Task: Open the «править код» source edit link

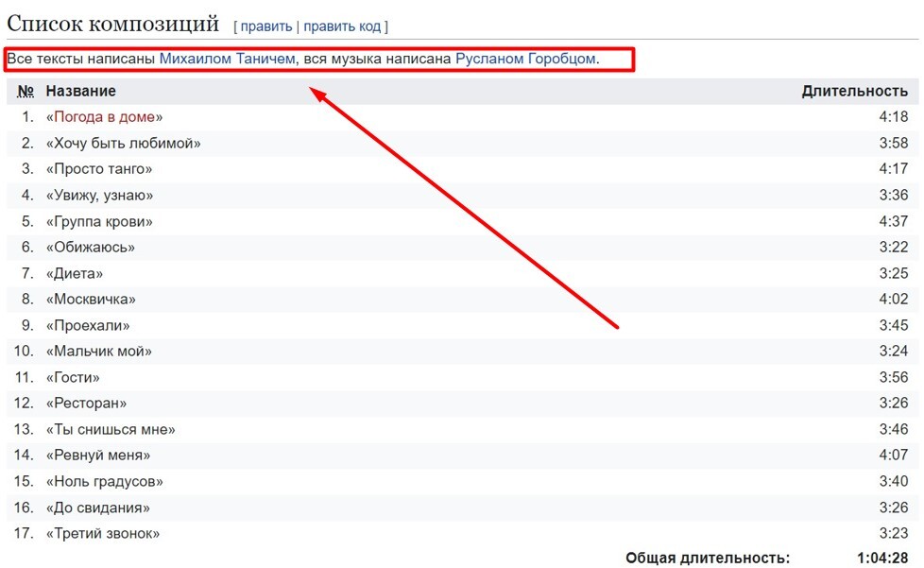Action: click(342, 26)
